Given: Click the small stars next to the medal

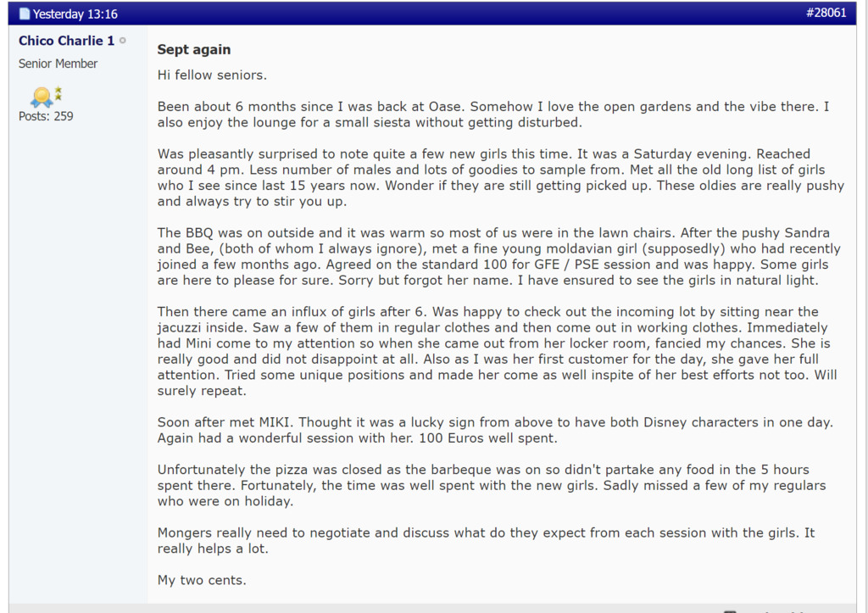Looking at the screenshot, I should pyautogui.click(x=58, y=92).
